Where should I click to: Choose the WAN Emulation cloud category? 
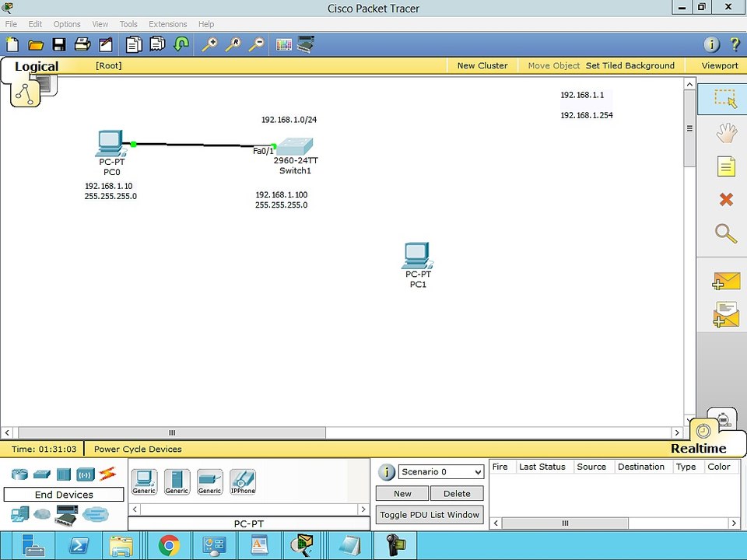pos(42,514)
